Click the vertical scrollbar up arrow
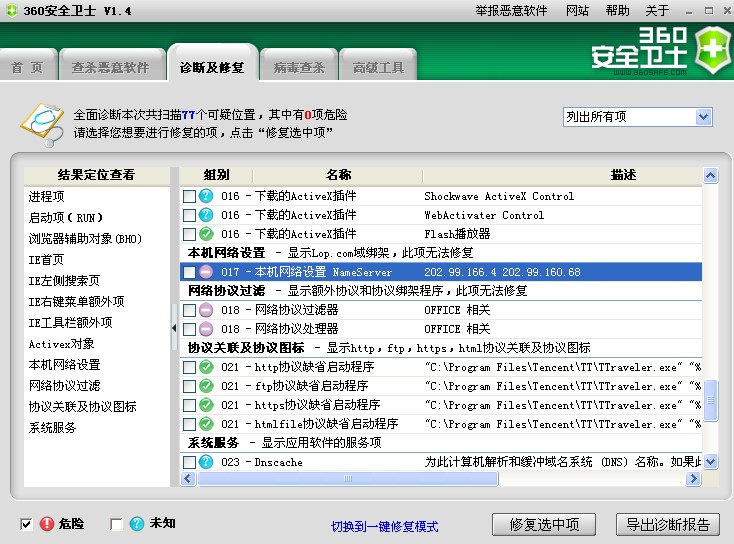734x544 pixels. [711, 175]
